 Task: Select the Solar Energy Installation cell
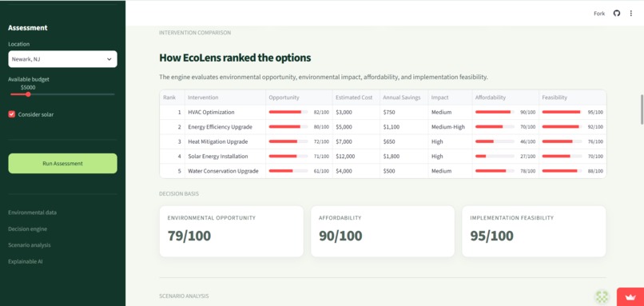pos(225,156)
